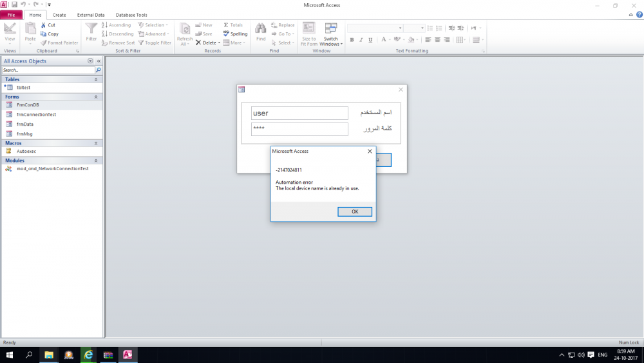Collapse the navigation pane with the shutter arrows
This screenshot has height=363, width=644.
click(99, 61)
